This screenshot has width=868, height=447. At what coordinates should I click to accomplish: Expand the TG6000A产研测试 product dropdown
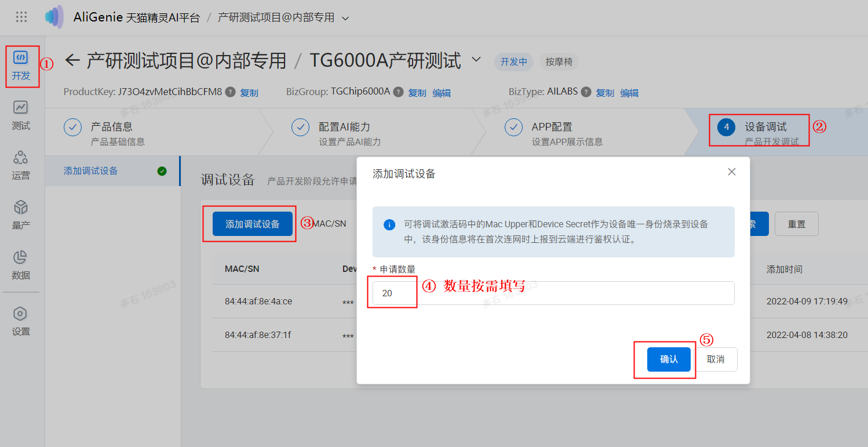tap(476, 59)
